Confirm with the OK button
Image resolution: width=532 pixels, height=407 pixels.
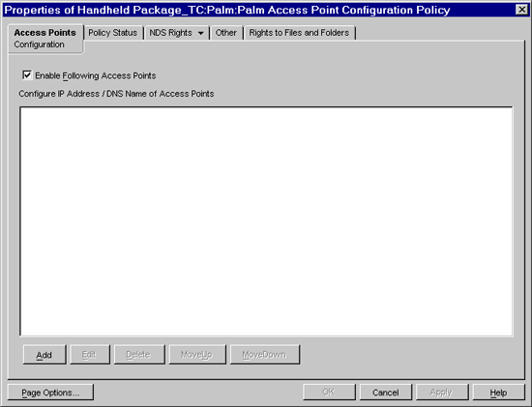click(x=329, y=392)
